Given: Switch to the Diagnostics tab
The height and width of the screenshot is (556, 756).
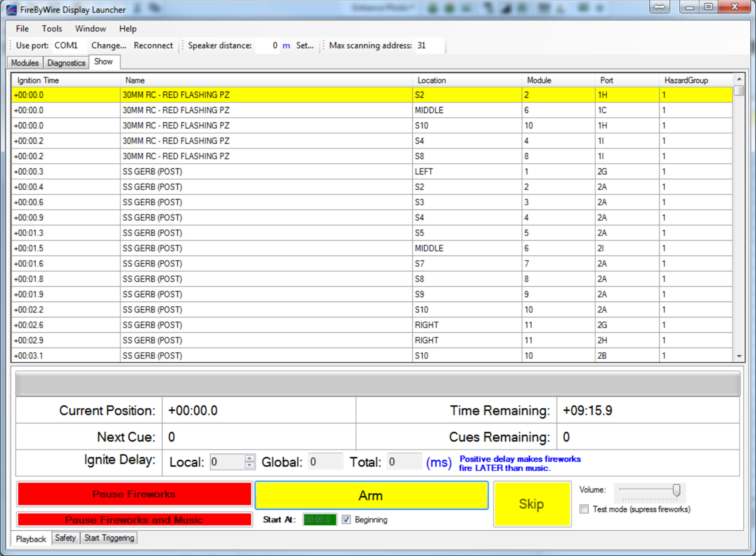Looking at the screenshot, I should (66, 63).
